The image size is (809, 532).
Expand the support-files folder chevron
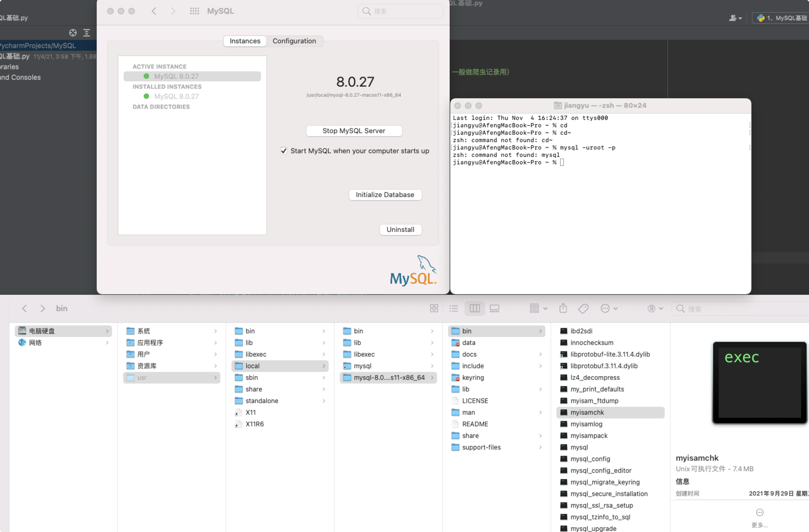(541, 447)
